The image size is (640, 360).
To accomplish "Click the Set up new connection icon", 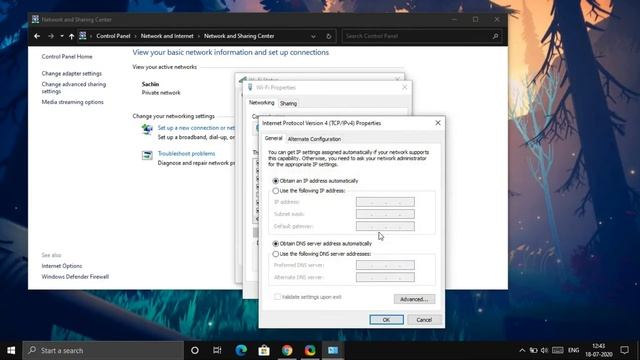I will point(147,129).
